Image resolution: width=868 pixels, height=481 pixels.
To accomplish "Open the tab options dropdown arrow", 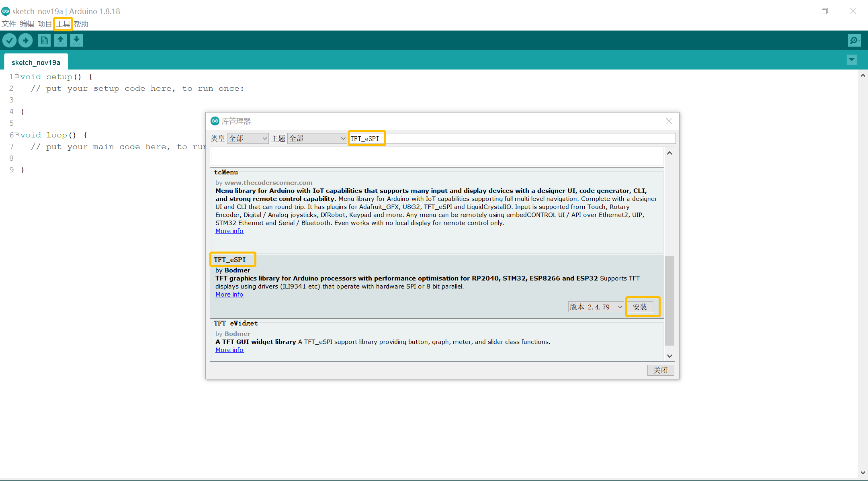I will pyautogui.click(x=852, y=60).
